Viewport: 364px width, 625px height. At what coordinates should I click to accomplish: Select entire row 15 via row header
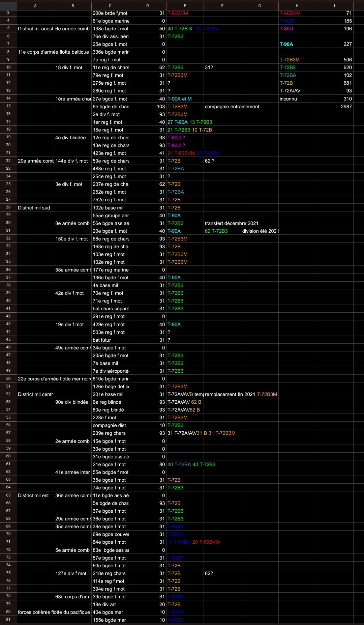pyautogui.click(x=8, y=106)
